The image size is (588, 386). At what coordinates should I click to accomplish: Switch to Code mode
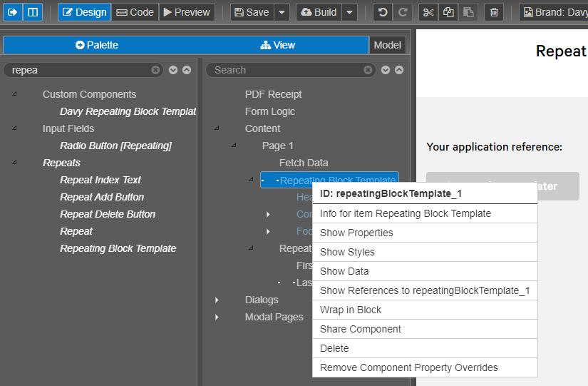tap(135, 12)
